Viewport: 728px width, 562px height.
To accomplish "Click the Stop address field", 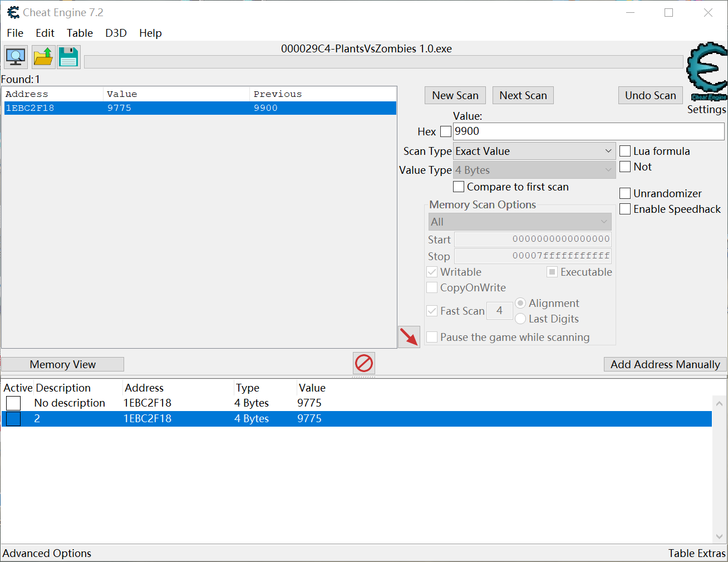I will pos(533,256).
